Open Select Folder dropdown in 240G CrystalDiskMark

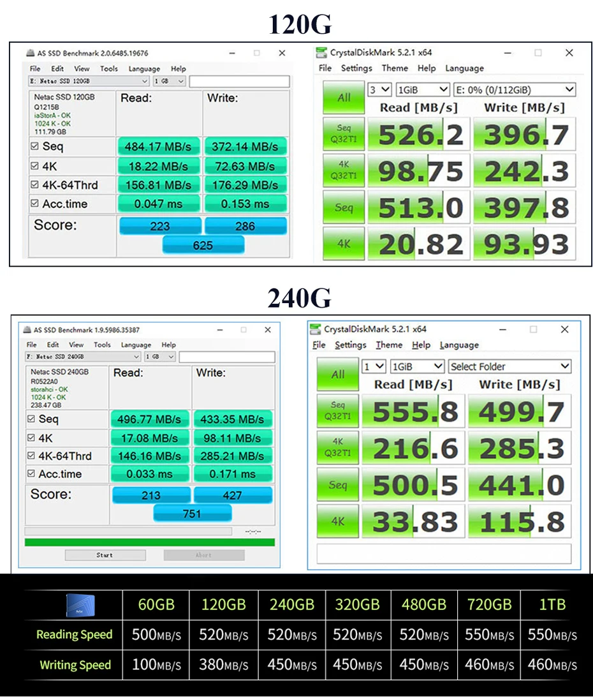point(509,366)
